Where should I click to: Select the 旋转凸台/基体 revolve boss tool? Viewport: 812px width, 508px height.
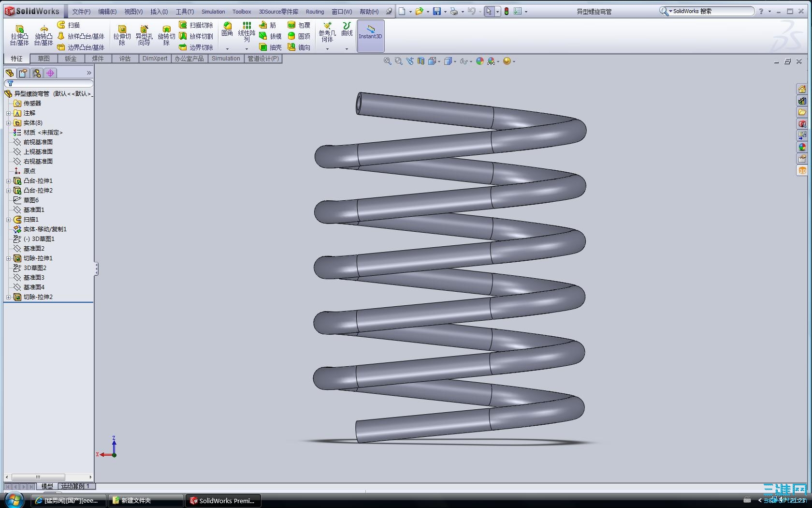tap(43, 35)
